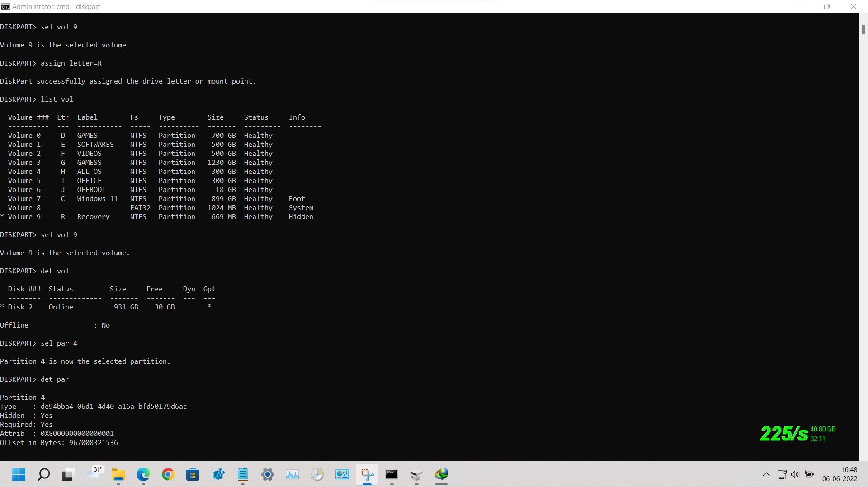Close the diskpart command window
This screenshot has width=868, height=487.
point(853,6)
